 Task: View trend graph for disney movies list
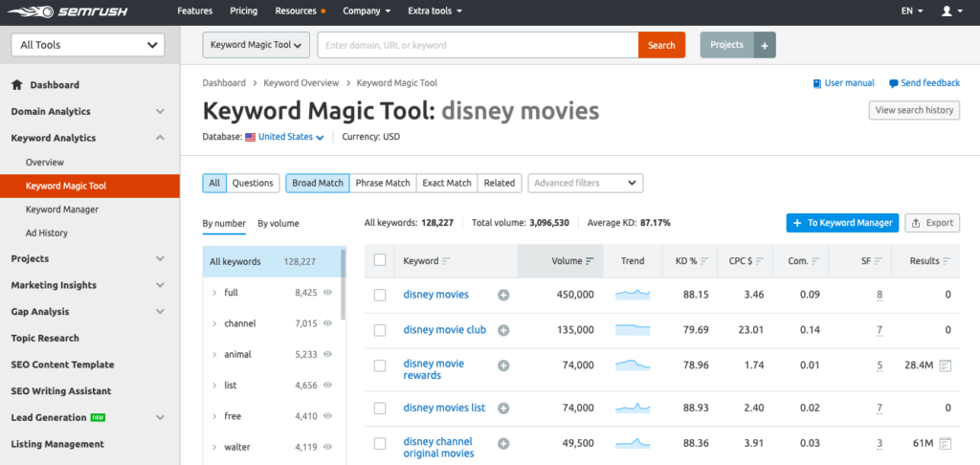(x=633, y=408)
